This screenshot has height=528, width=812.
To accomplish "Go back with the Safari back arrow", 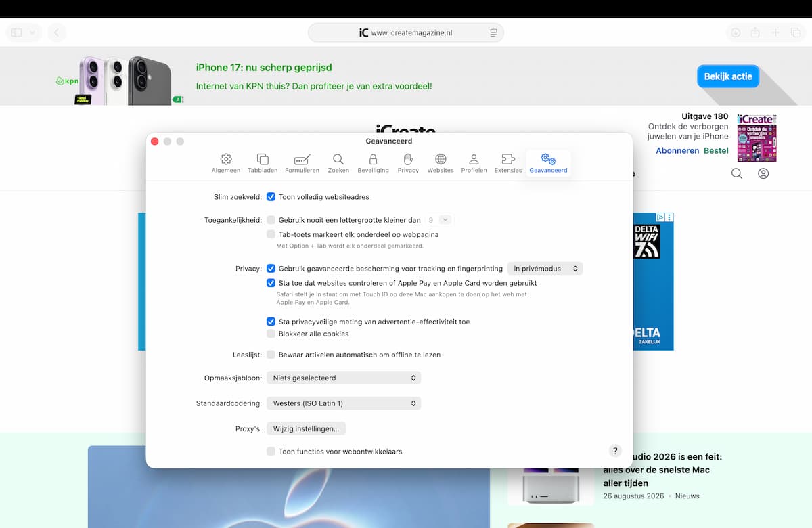I will point(57,32).
